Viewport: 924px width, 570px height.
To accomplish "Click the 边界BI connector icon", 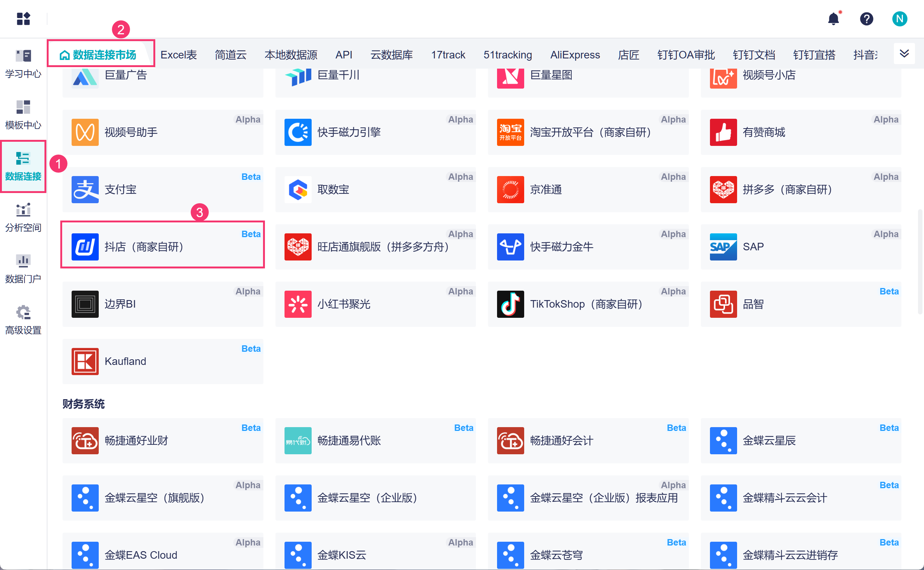I will [85, 304].
